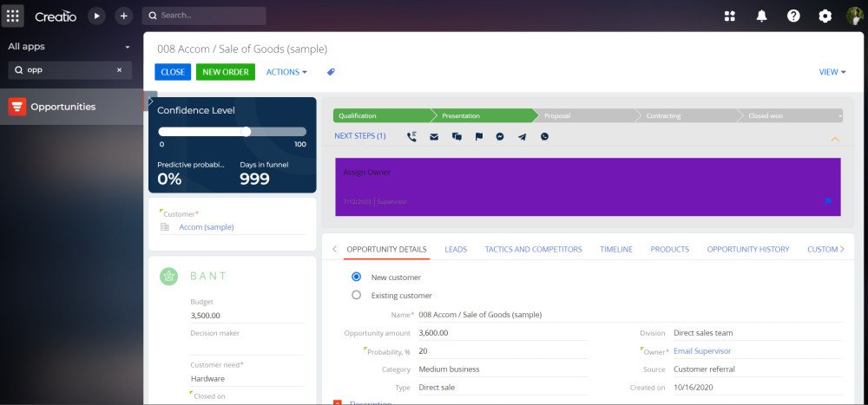Focus the global Search field
The image size is (868, 405).
204,16
